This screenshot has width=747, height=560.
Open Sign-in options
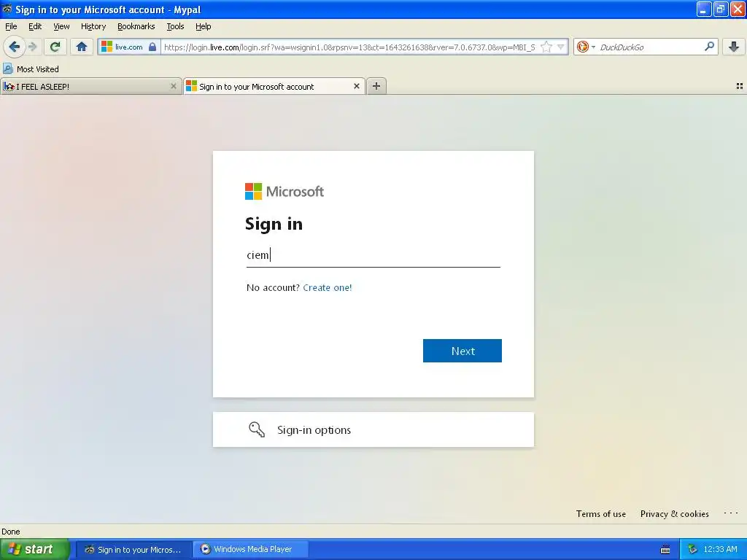(x=373, y=429)
